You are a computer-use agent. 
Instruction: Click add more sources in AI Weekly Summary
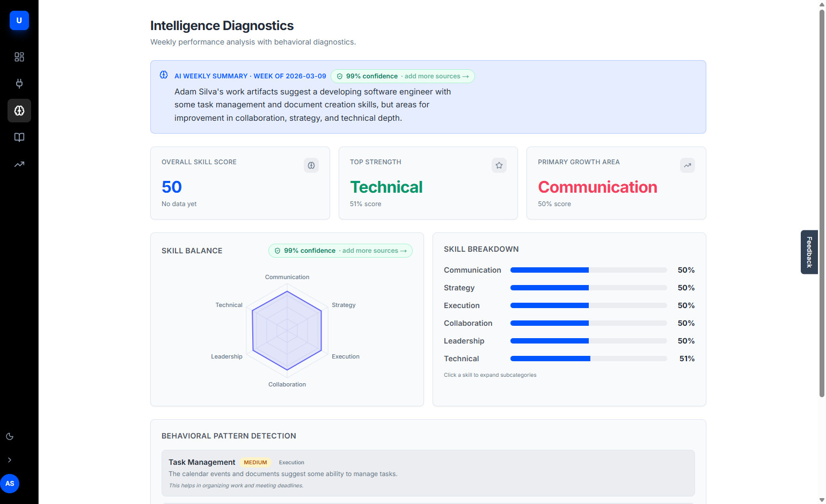pyautogui.click(x=436, y=76)
